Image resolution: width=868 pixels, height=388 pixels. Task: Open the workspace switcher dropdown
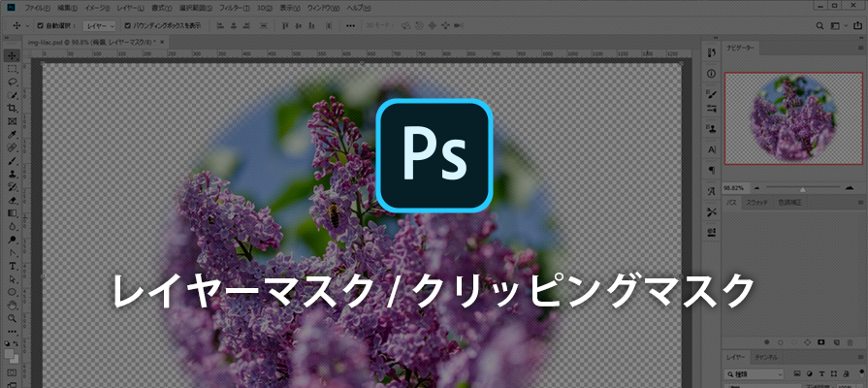(x=837, y=25)
